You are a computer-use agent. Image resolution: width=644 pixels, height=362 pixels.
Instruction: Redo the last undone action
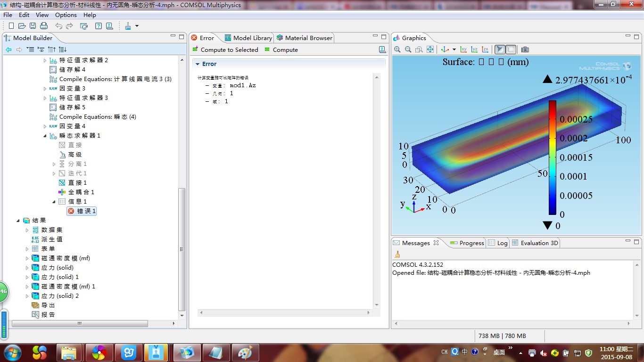click(69, 26)
